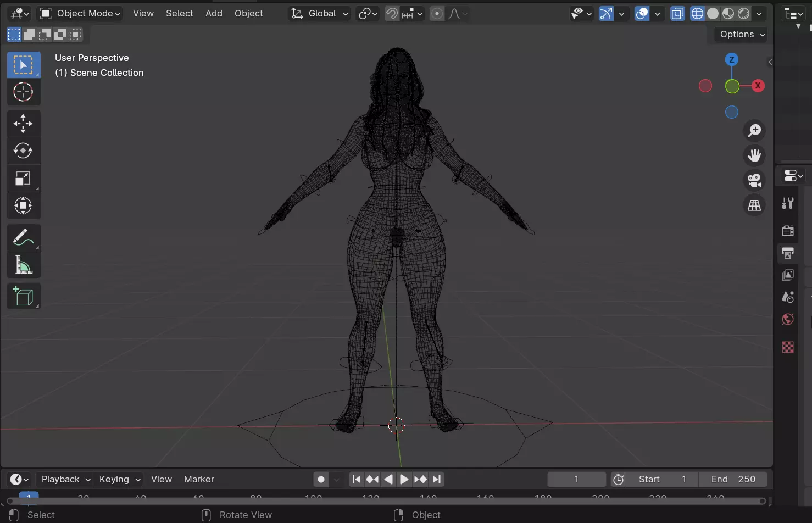The height and width of the screenshot is (523, 812).
Task: Open the Select menu
Action: 180,13
